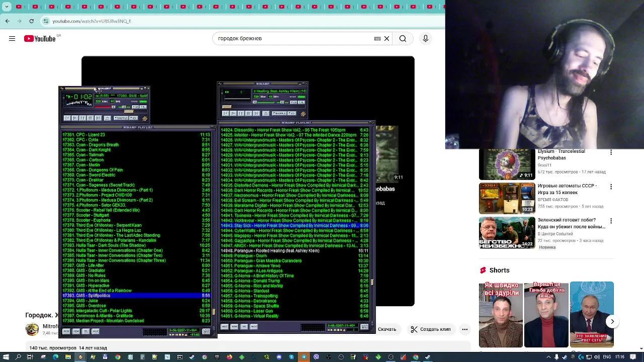Stop playback in left Winamp player
Viewport: 644px width, 362px height.
(91, 118)
